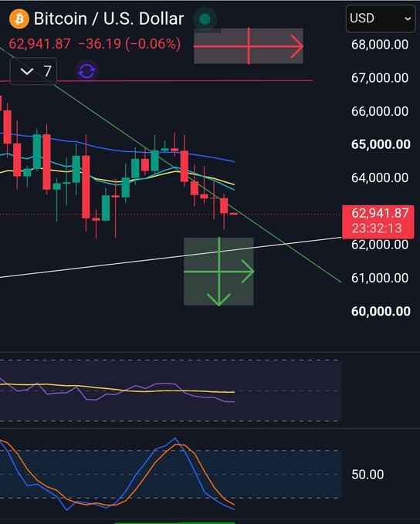Click the 60,000.00 price axis label

pyautogui.click(x=381, y=311)
